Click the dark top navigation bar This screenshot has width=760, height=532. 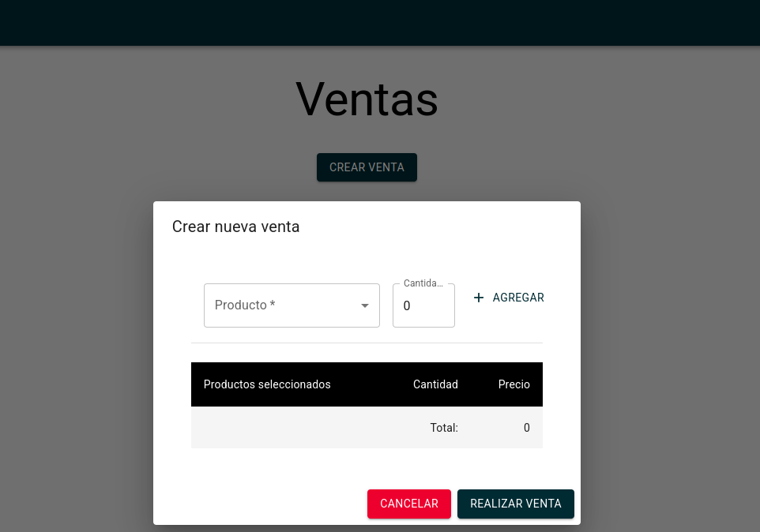point(380,23)
